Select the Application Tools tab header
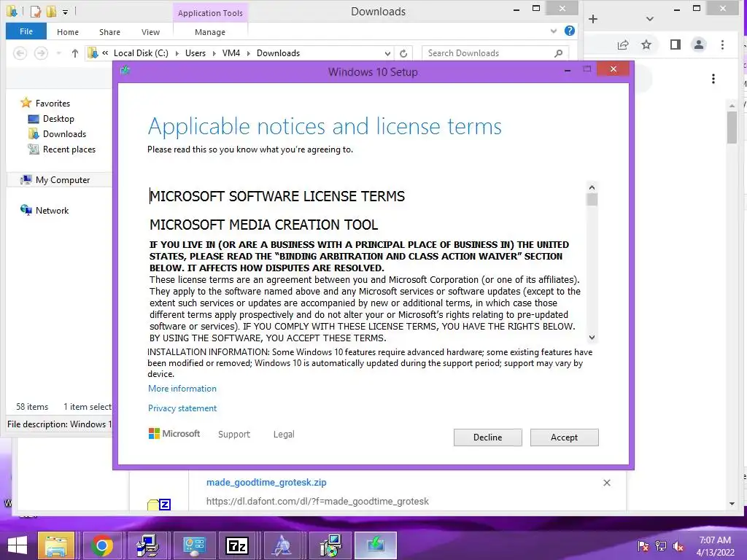 (x=210, y=13)
